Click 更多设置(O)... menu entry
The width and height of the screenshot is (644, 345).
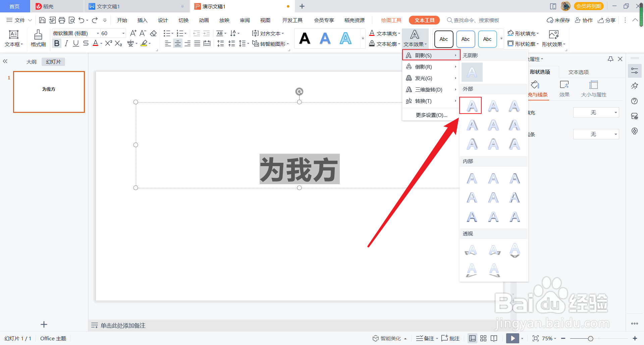431,115
